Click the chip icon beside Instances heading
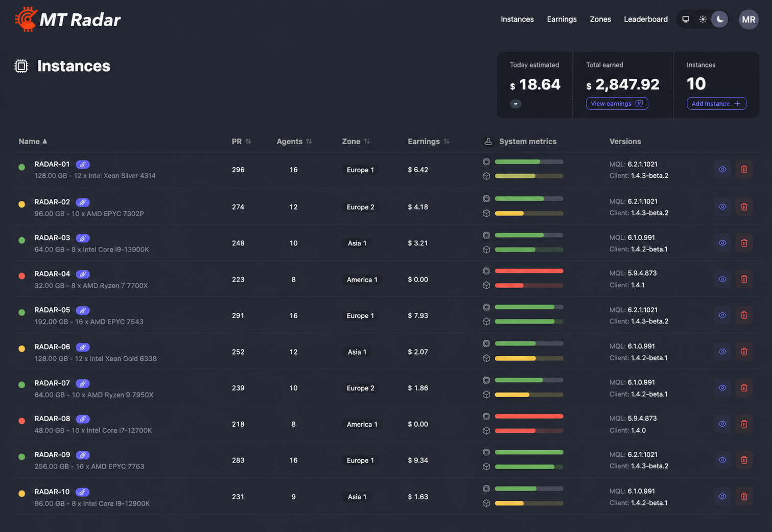 [x=21, y=66]
